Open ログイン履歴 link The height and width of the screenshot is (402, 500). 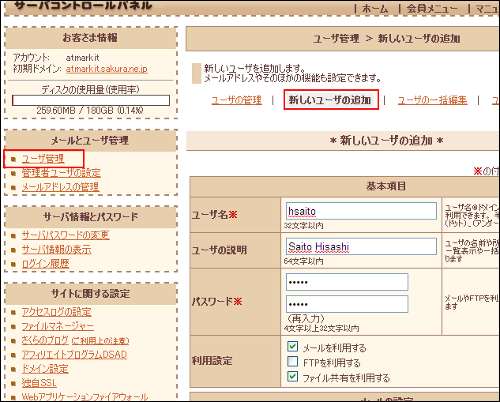tap(45, 264)
